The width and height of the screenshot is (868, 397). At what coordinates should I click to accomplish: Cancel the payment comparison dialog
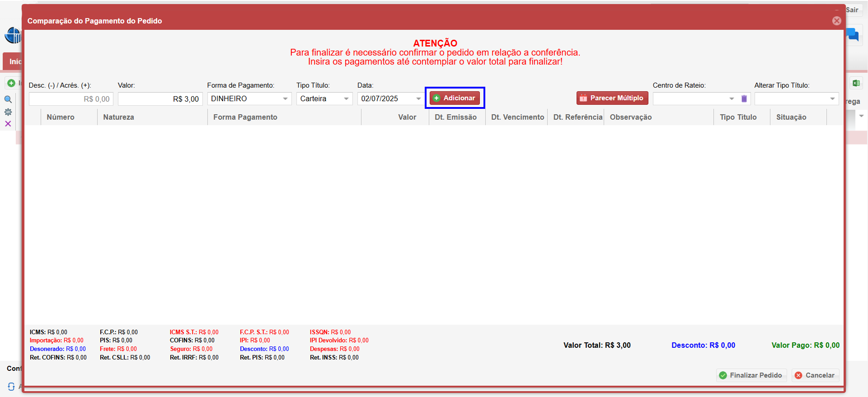click(815, 375)
